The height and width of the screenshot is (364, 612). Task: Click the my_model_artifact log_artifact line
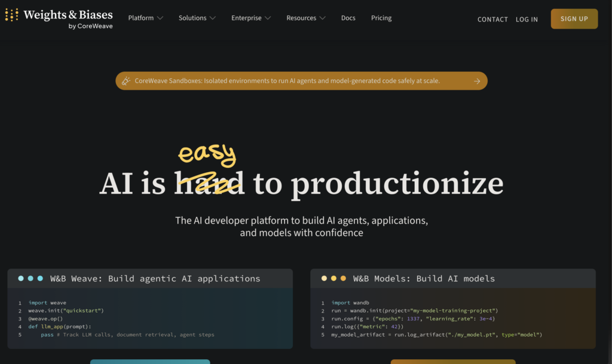437,335
